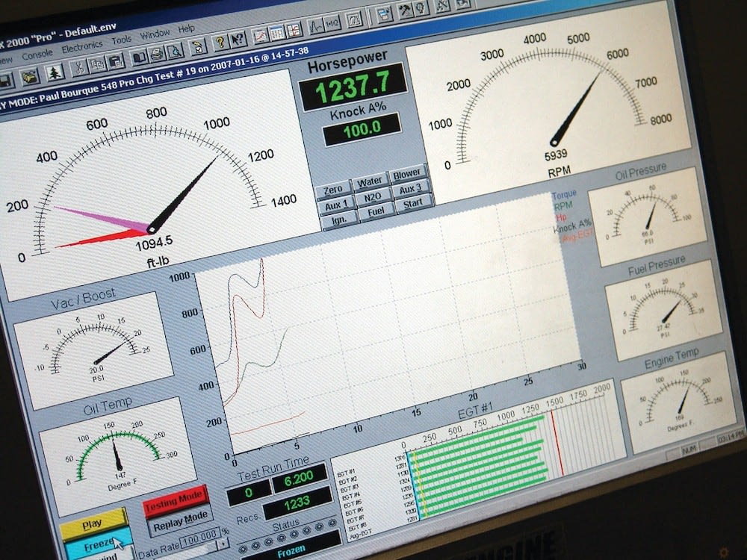747x560 pixels.
Task: Toggle the N2O control button
Action: [373, 197]
